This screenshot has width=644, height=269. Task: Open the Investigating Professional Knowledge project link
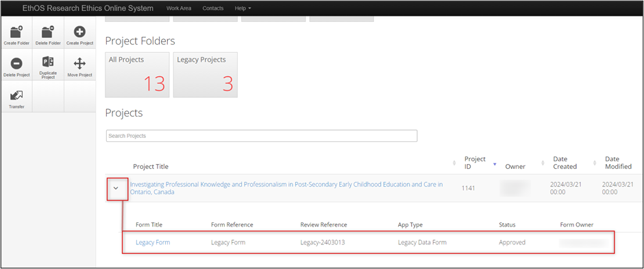tap(286, 188)
